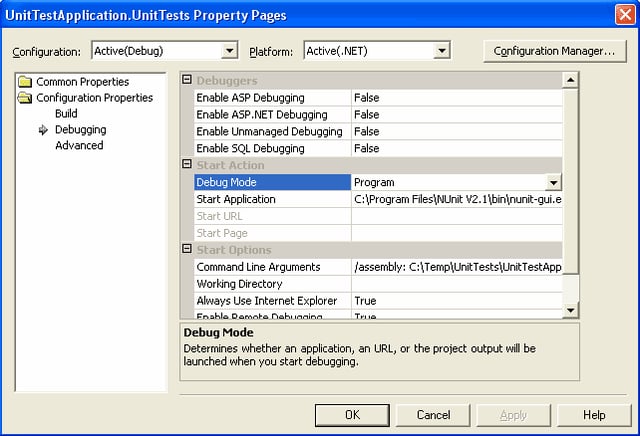This screenshot has width=640, height=436.
Task: Click the property grid scroll-down arrow
Action: coord(570,311)
